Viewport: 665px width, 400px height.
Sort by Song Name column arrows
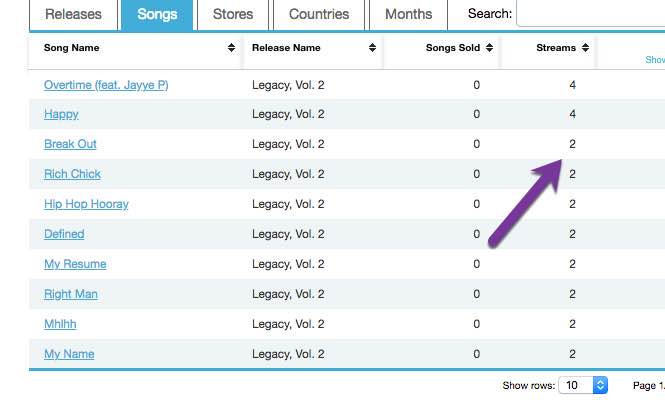(x=232, y=48)
